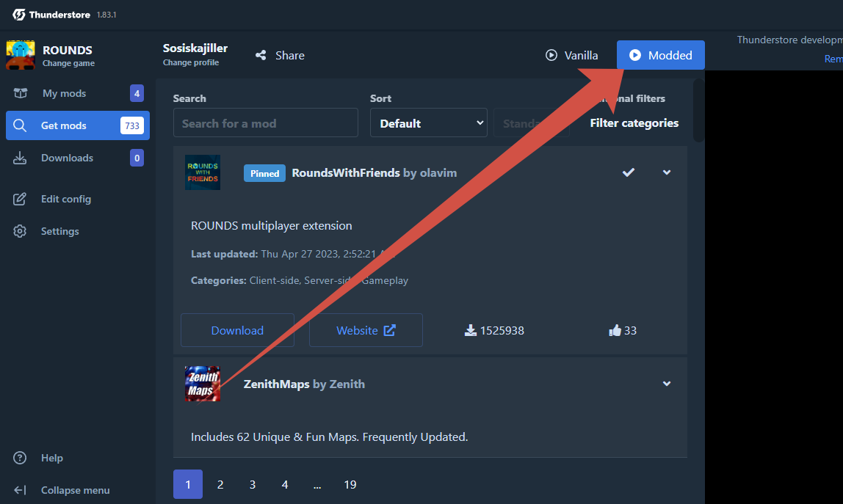Click the Vanilla play icon
The height and width of the screenshot is (504, 843).
(551, 55)
